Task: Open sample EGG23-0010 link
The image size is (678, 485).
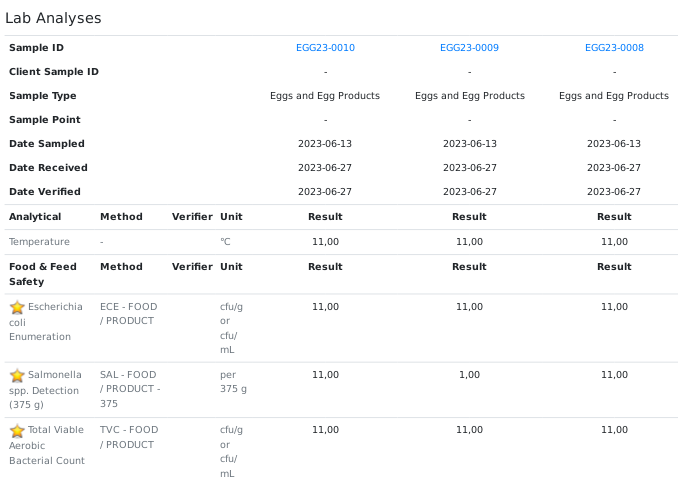Action: (325, 48)
